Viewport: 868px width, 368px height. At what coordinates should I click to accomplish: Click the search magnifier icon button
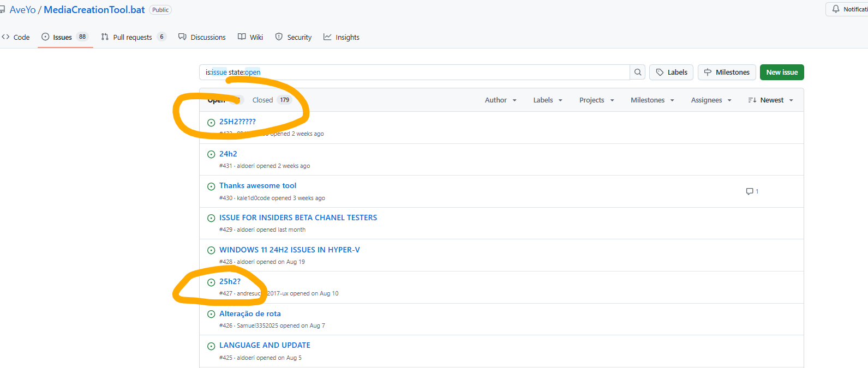click(x=638, y=73)
